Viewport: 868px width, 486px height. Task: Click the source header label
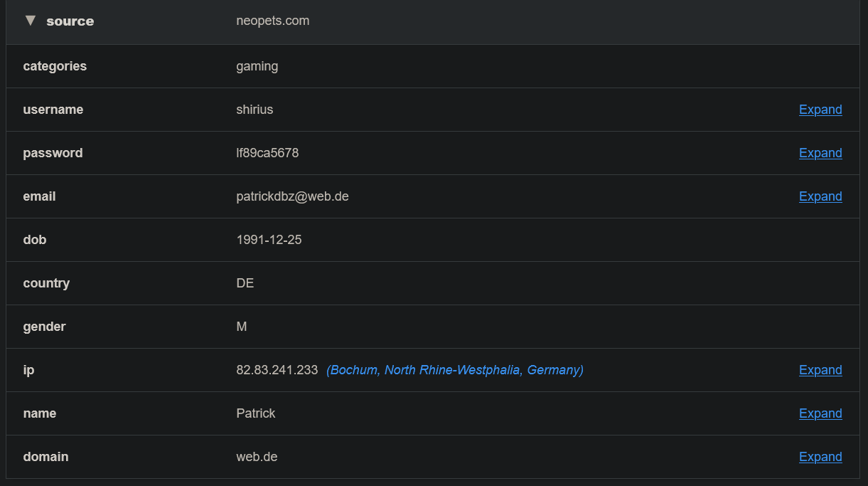click(70, 21)
